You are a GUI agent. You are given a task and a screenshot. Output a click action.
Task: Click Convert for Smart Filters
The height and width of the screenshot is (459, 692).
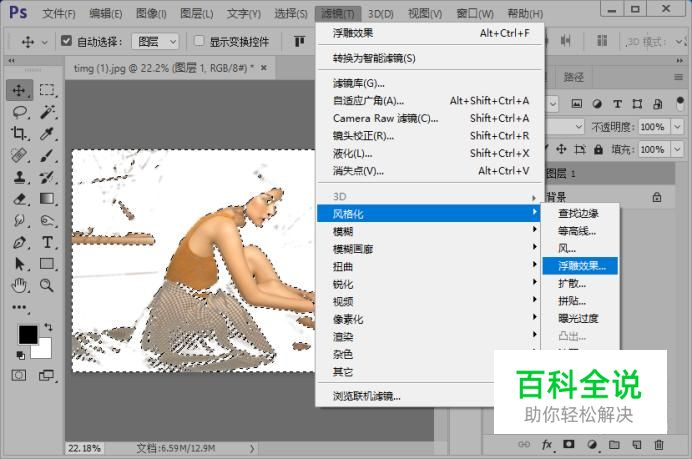429,58
